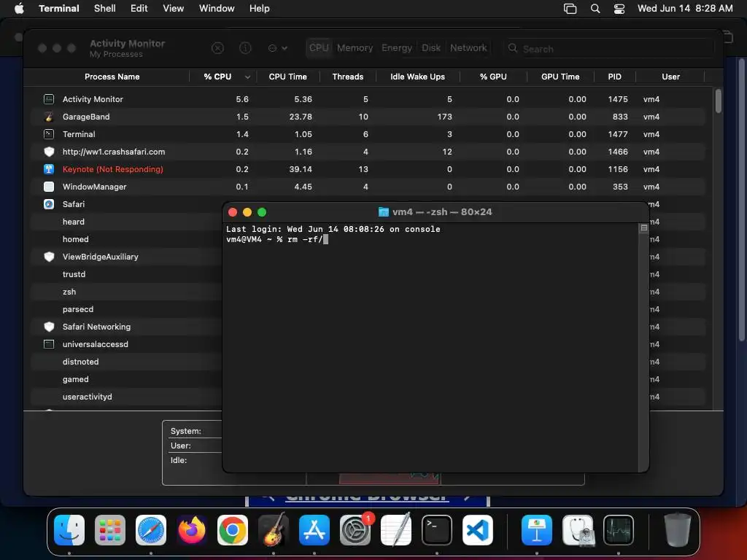Viewport: 747px width, 560px height.
Task: Select the zsh process row
Action: coord(127,292)
